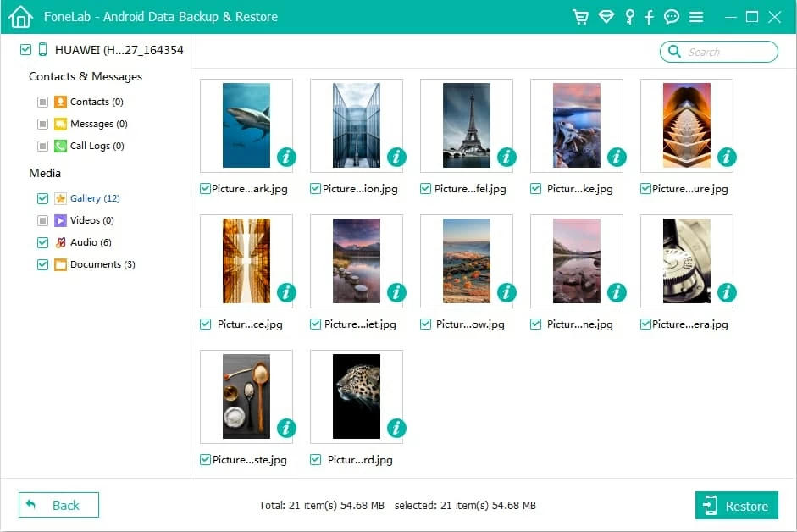
Task: Open the Facebook icon in title bar
Action: click(650, 17)
